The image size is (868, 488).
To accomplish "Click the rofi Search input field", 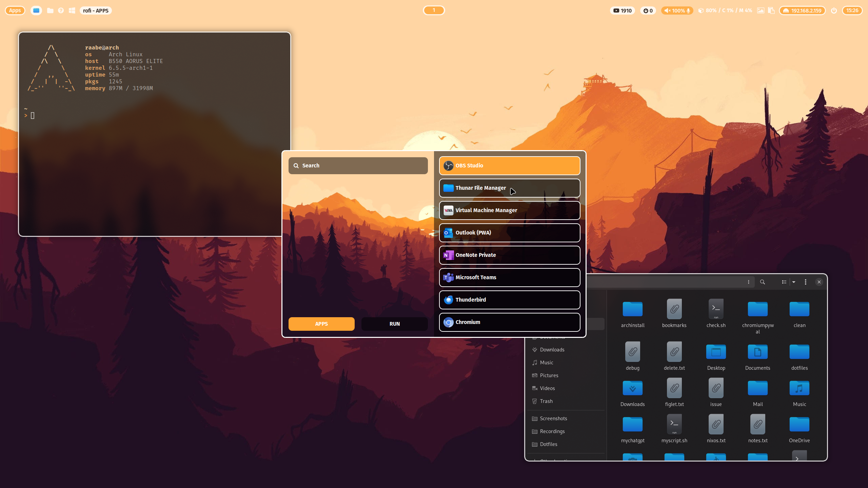I will coord(358,165).
